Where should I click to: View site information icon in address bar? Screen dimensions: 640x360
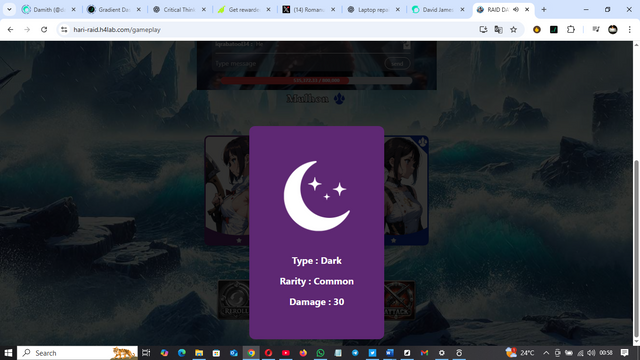tap(64, 29)
